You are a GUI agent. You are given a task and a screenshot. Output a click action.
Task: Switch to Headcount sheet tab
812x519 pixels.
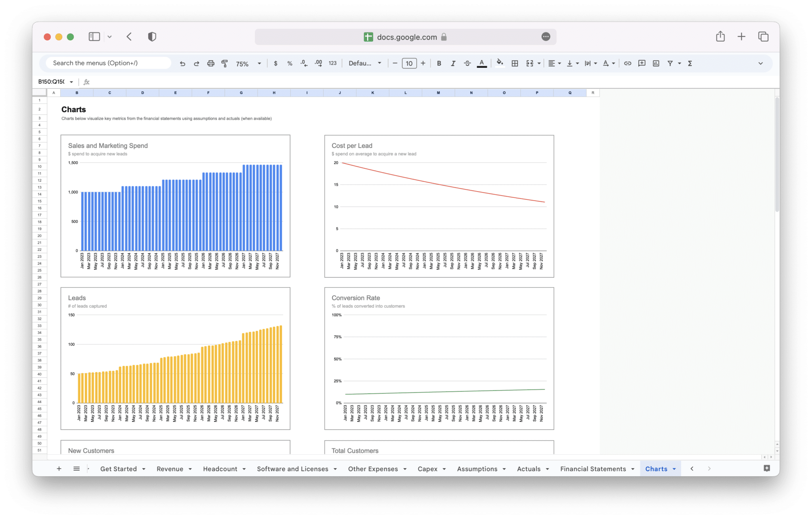point(220,469)
